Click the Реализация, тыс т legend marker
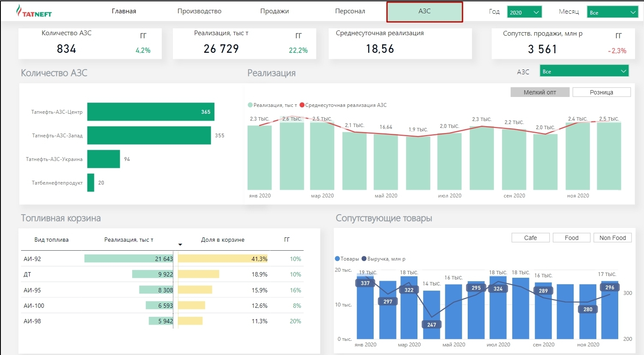 [250, 105]
